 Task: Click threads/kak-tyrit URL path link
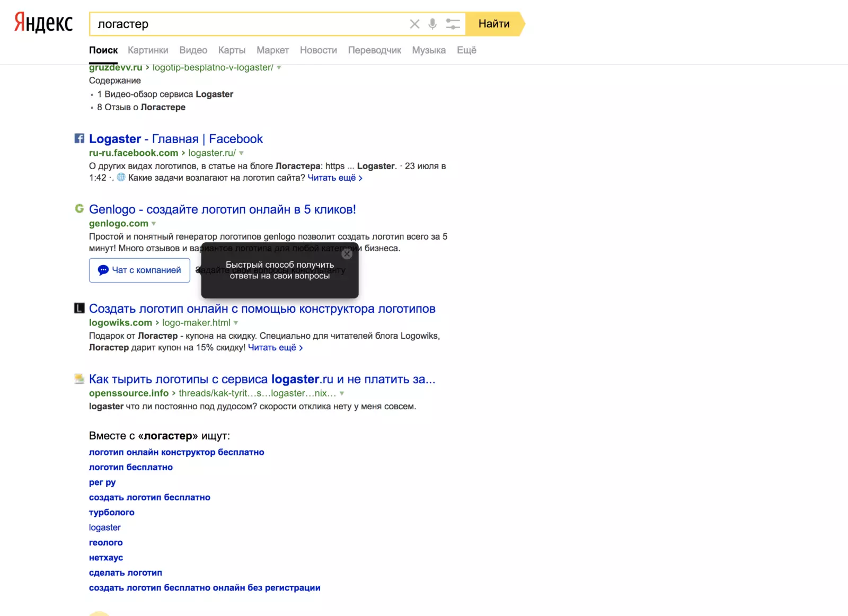[x=258, y=393]
